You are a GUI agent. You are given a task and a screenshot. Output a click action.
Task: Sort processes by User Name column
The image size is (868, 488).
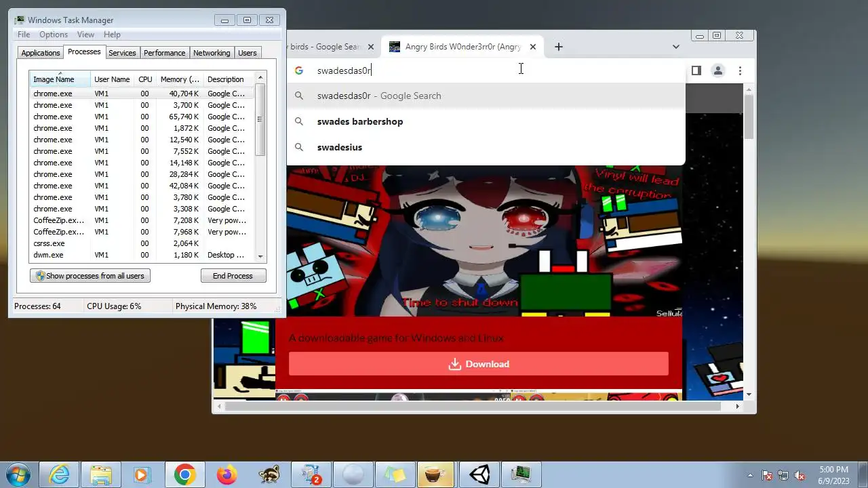coord(112,79)
